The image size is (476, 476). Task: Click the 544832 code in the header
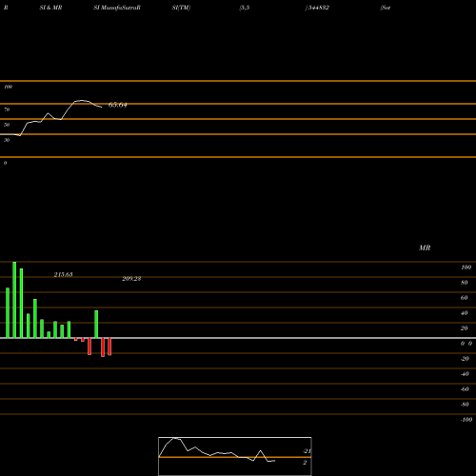pos(319,8)
